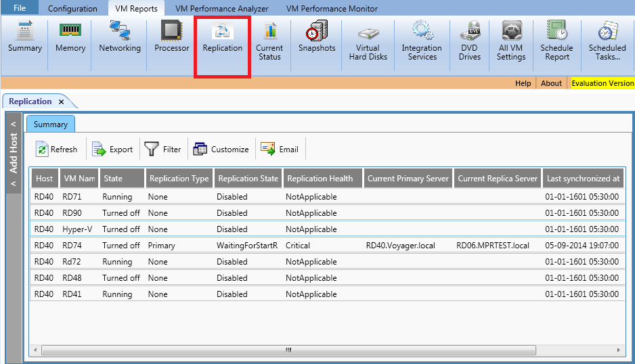Select the RD90 VM name cell

[72, 213]
